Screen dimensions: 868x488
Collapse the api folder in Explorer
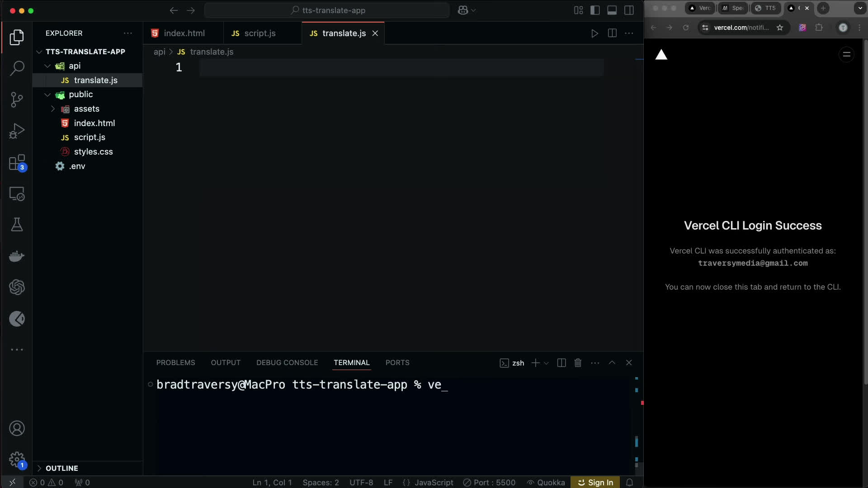(x=47, y=66)
